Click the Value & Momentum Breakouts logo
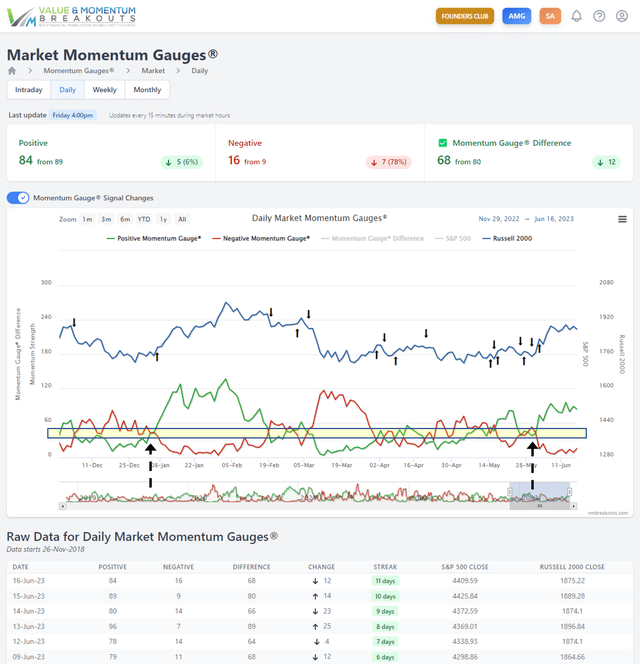This screenshot has height=664, width=640. [72, 17]
